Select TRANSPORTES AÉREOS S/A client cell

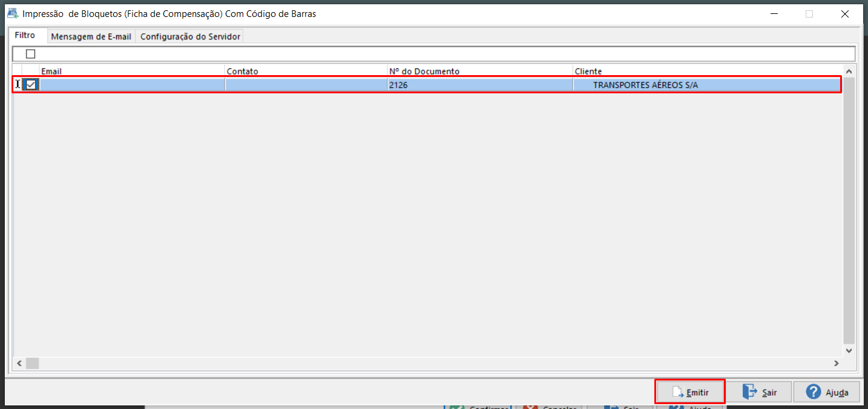[x=707, y=85]
